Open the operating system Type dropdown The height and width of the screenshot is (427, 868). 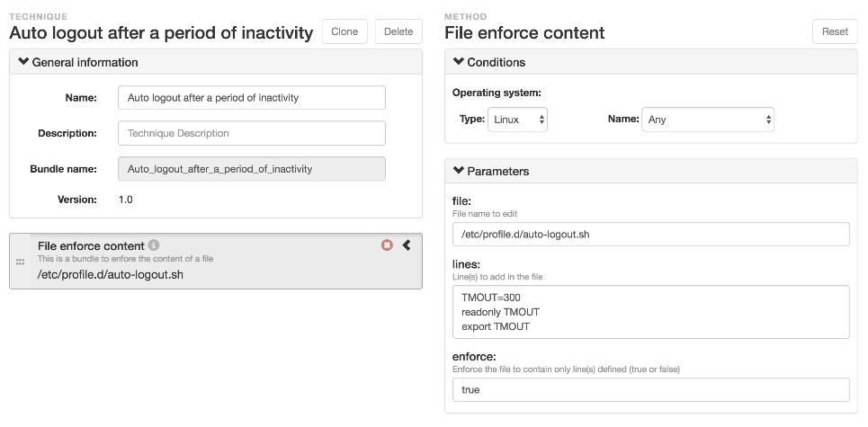pyautogui.click(x=517, y=120)
